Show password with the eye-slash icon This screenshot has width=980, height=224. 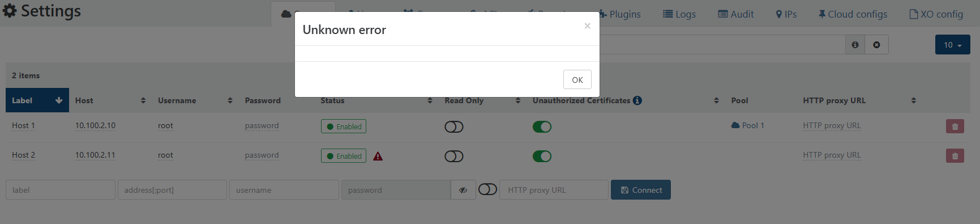click(463, 190)
